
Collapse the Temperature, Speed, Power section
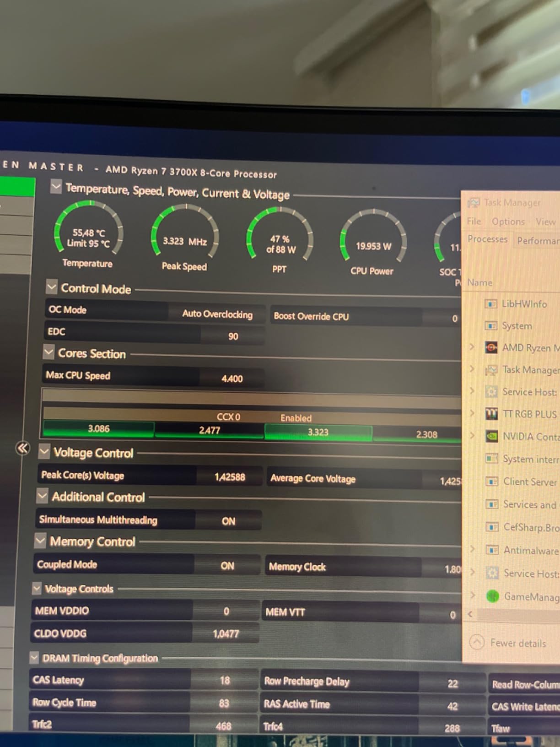(x=56, y=186)
